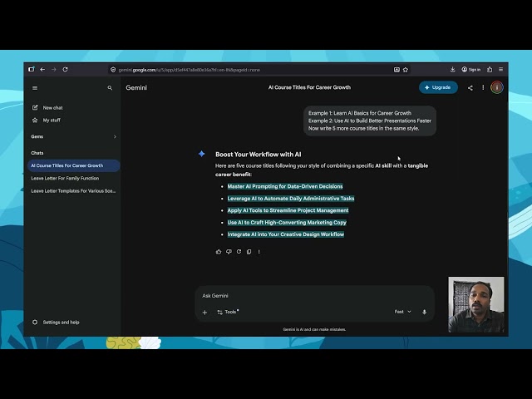
Task: Open conversation more options dots in header
Action: pyautogui.click(x=483, y=87)
